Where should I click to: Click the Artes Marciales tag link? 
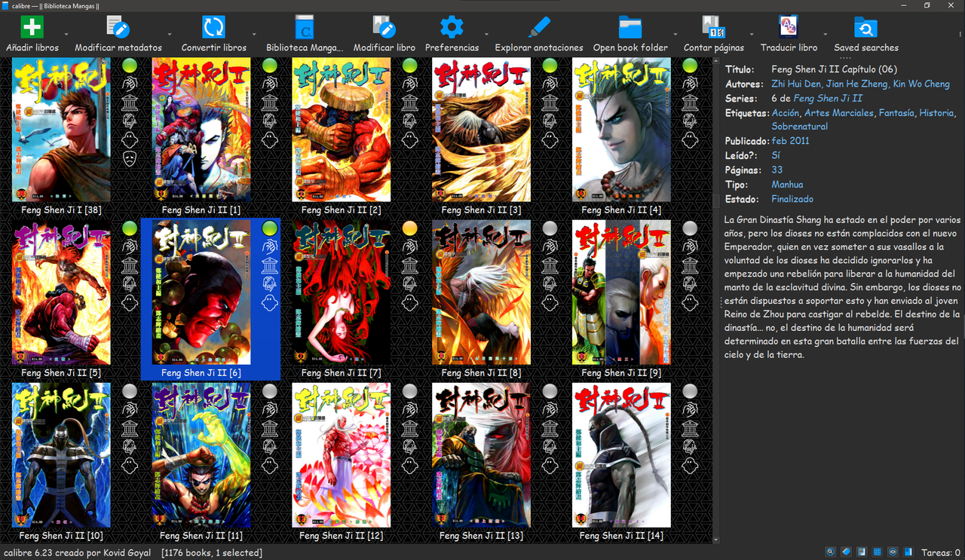pyautogui.click(x=839, y=112)
